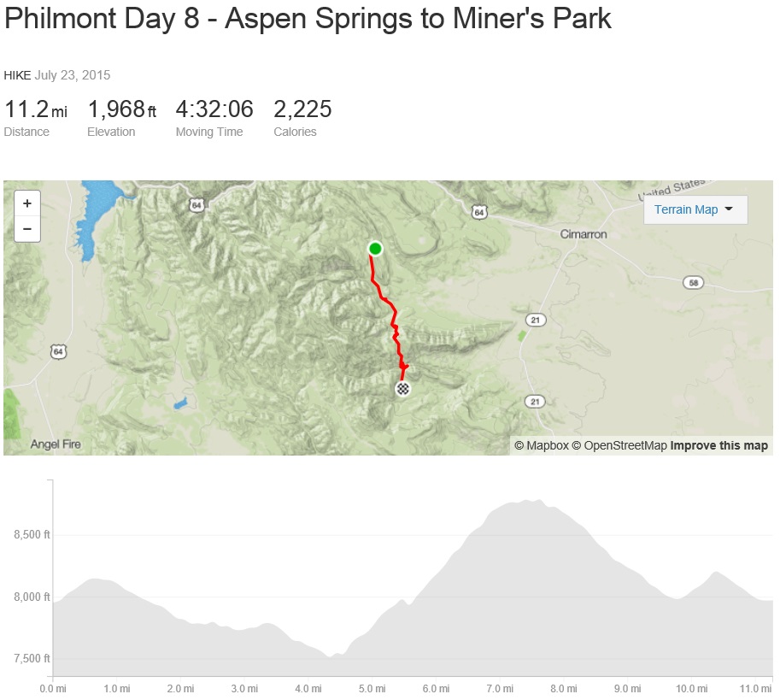
Task: Select the 1,968 ft Elevation stat
Action: pyautogui.click(x=122, y=110)
